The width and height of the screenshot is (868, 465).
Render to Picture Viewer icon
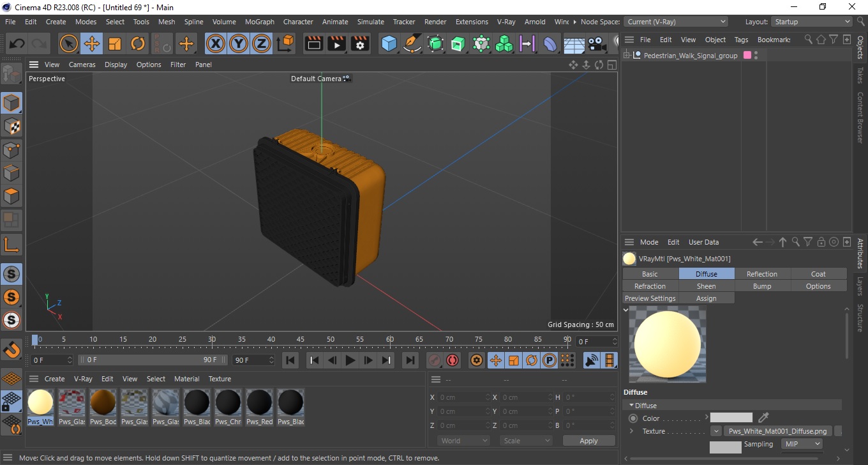337,44
